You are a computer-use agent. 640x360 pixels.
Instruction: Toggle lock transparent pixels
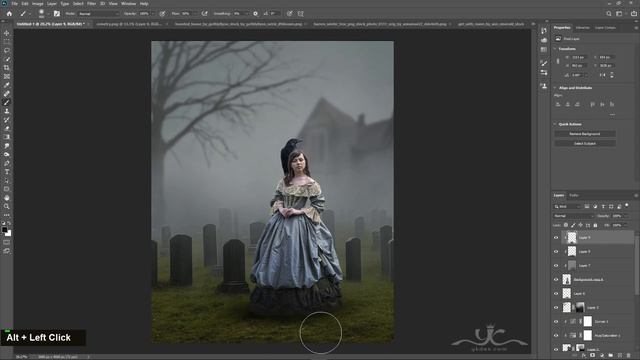(566, 225)
